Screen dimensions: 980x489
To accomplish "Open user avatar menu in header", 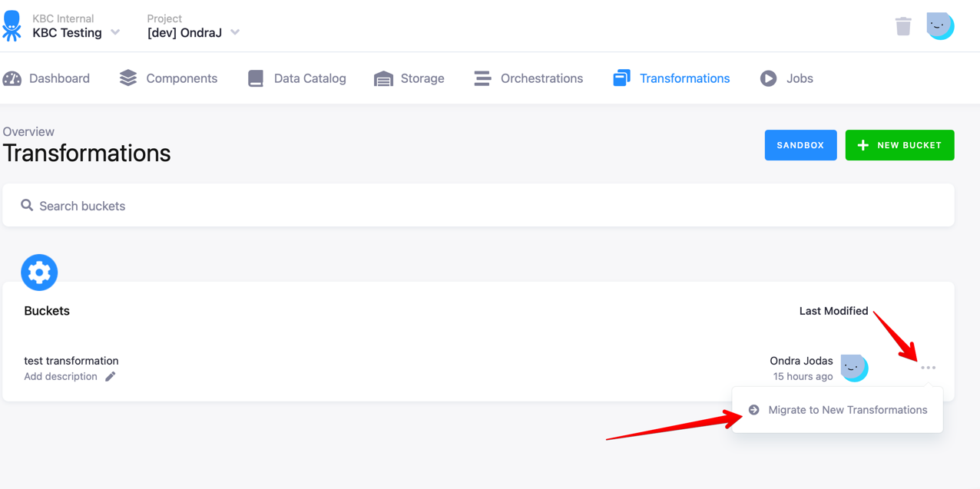I will (x=940, y=26).
